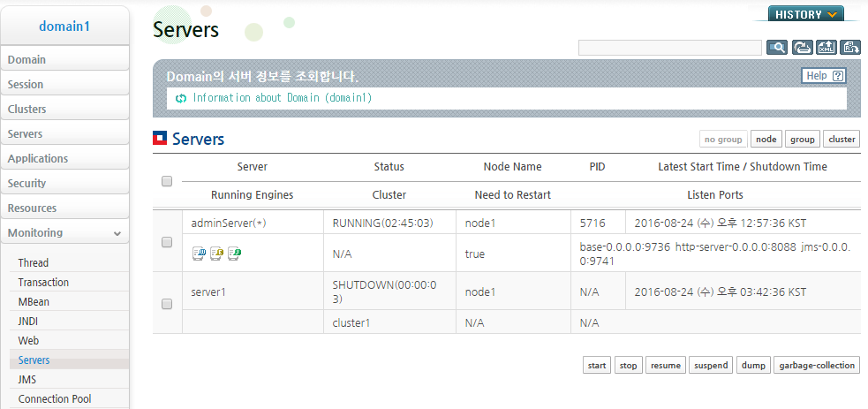Viewport: 868px width, 409px height.
Task: Expand the HISTORY dropdown
Action: click(805, 14)
